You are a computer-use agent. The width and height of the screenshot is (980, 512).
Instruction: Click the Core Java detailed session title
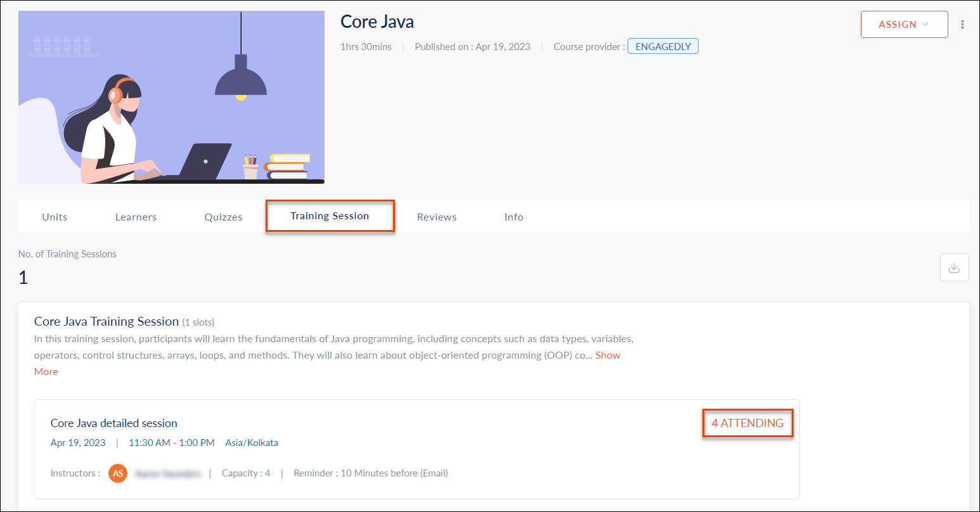114,423
